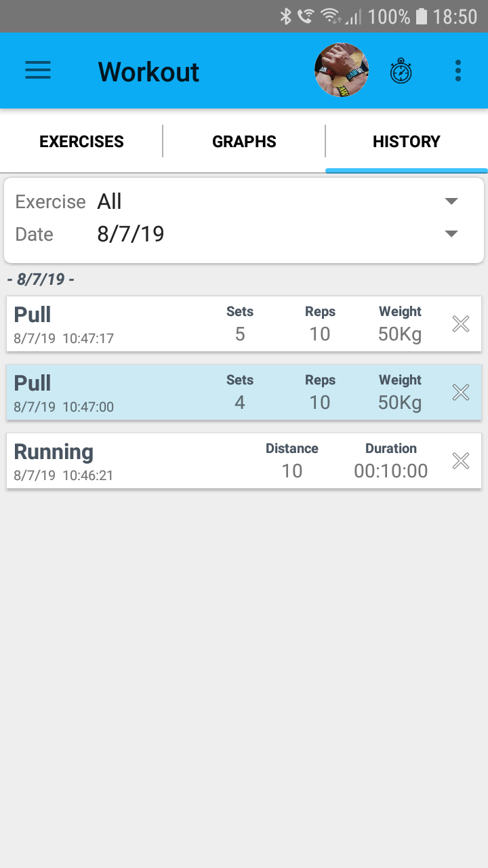488x868 pixels.
Task: Switch to the Graphs tab
Action: pyautogui.click(x=244, y=142)
